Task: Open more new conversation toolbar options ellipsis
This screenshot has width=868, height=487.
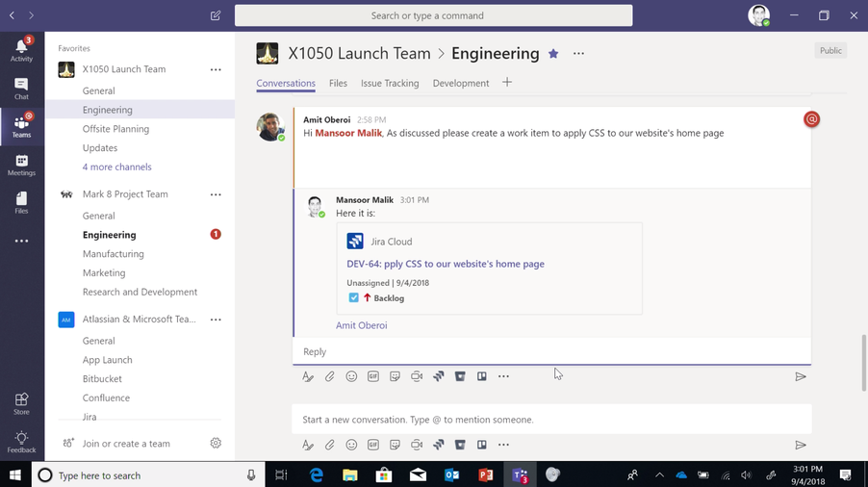Action: point(503,445)
